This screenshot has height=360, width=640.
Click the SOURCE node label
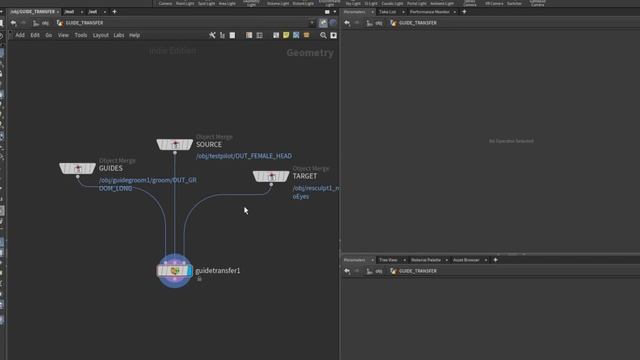click(209, 144)
